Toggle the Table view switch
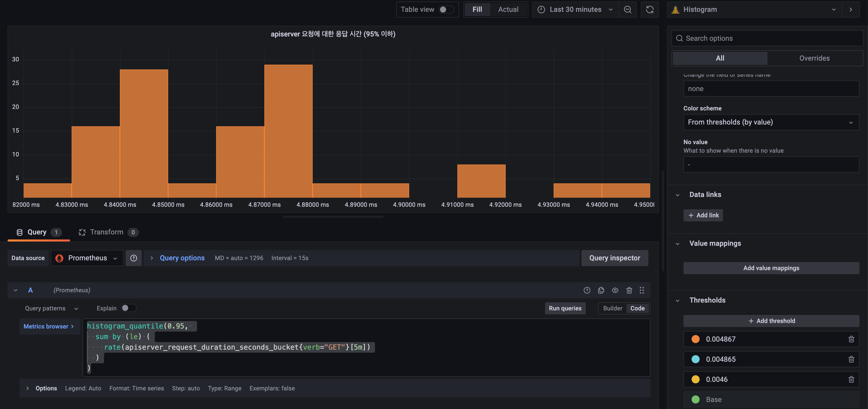This screenshot has width=868, height=409. tap(446, 10)
